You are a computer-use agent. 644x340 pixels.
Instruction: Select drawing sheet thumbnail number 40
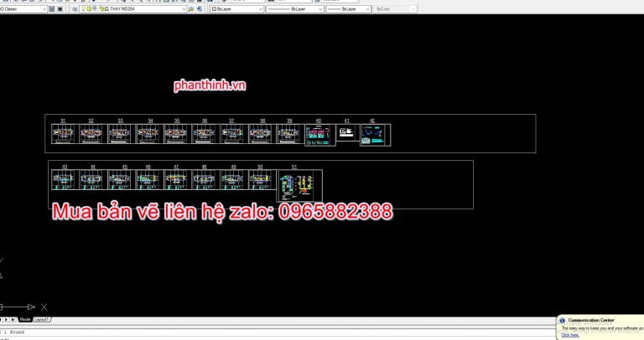319,136
